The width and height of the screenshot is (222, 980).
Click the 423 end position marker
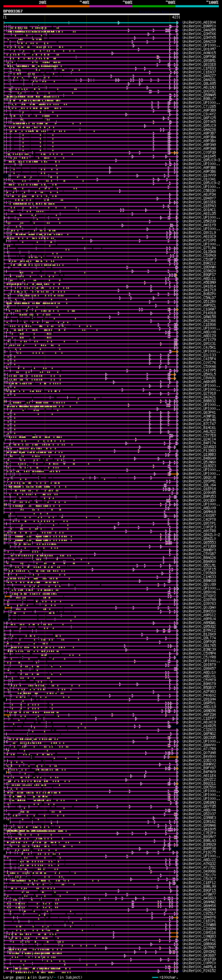(x=175, y=17)
